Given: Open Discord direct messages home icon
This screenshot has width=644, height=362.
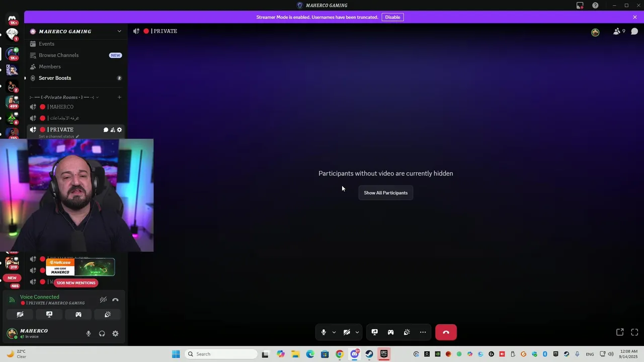Looking at the screenshot, I should tap(12, 18).
